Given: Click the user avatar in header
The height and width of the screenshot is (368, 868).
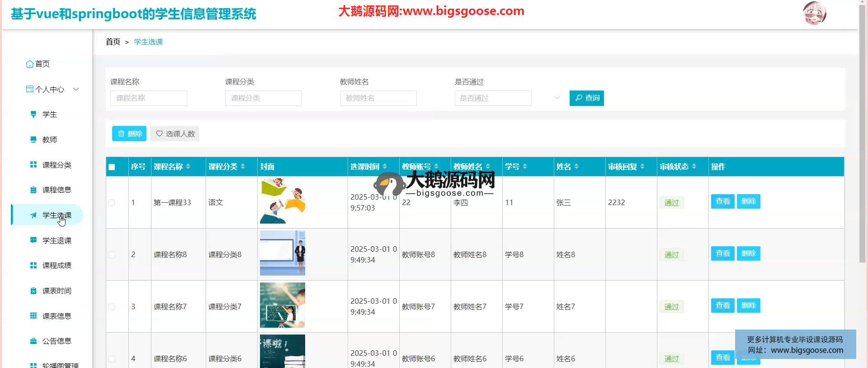Looking at the screenshot, I should pos(814,13).
